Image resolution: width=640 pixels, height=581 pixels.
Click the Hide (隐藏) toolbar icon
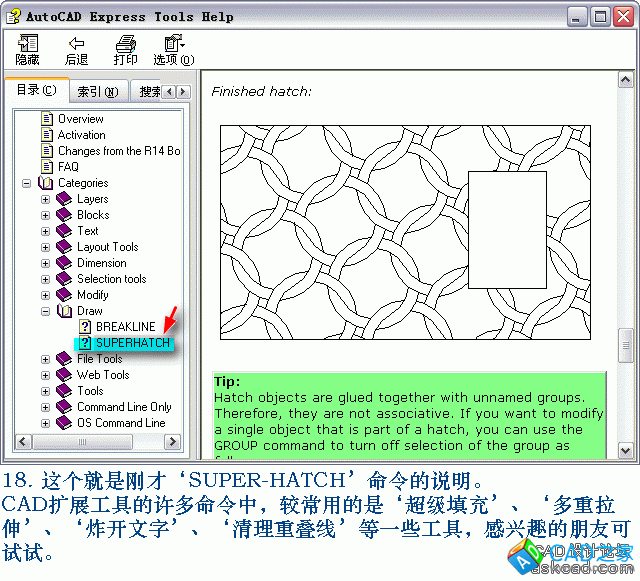point(27,44)
